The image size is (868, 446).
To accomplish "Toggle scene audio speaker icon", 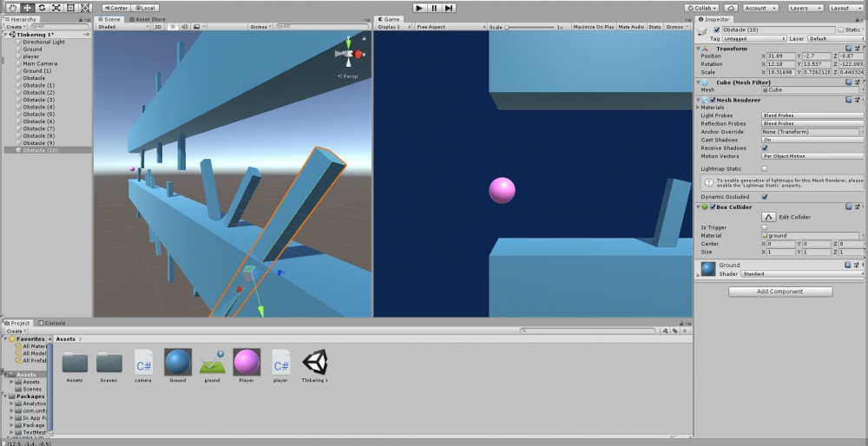I will 184,27.
